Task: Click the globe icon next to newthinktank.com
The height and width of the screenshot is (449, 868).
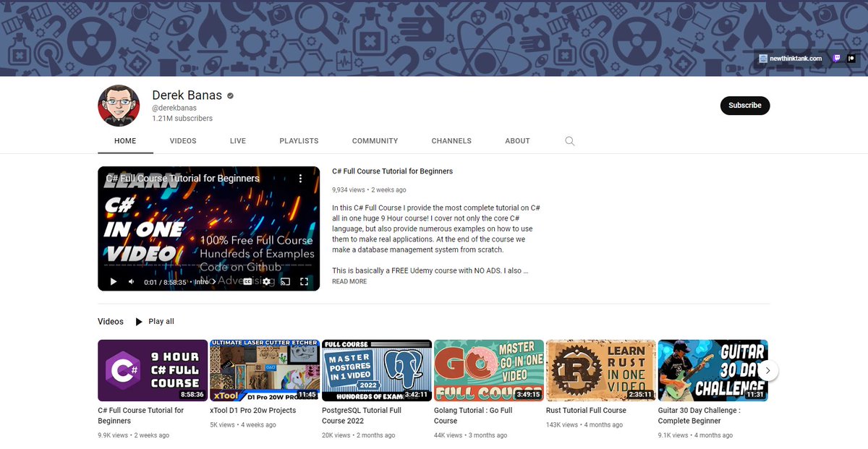Action: tap(763, 58)
